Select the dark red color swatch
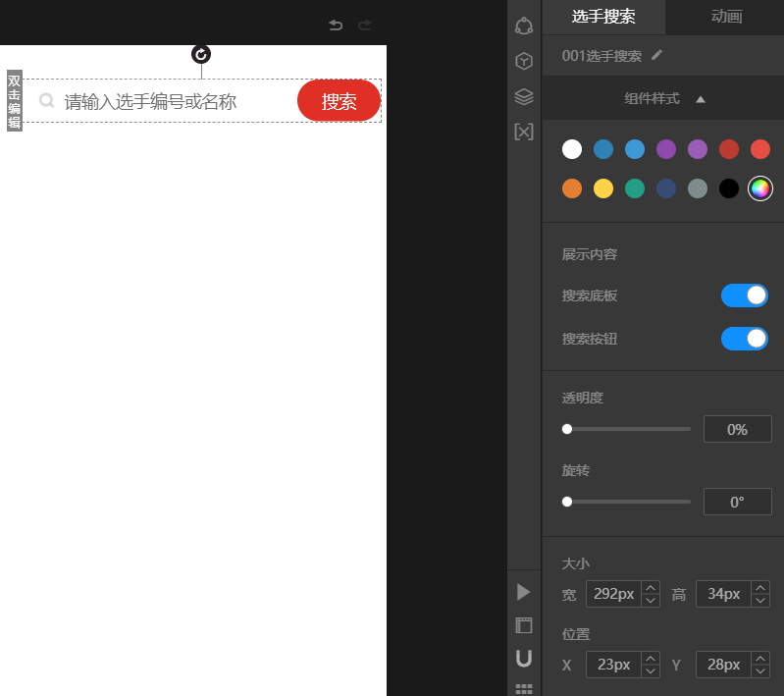 [729, 149]
